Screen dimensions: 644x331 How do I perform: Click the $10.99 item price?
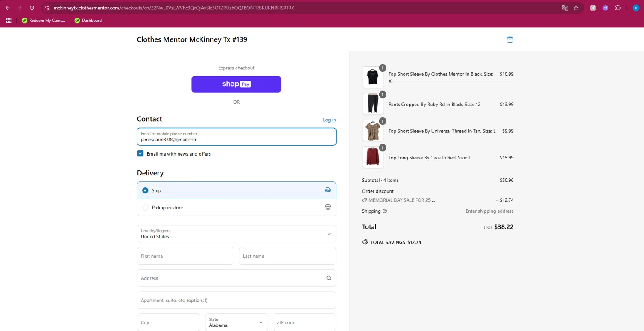(x=507, y=74)
